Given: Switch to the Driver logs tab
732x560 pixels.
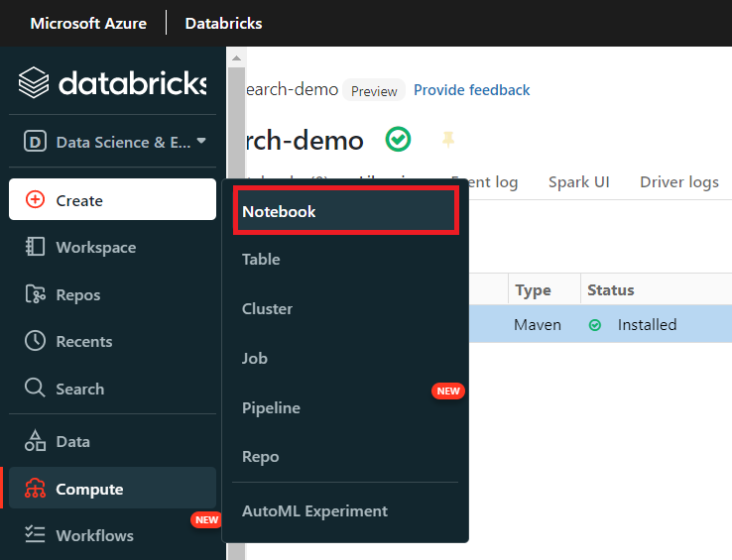Looking at the screenshot, I should click(x=679, y=181).
